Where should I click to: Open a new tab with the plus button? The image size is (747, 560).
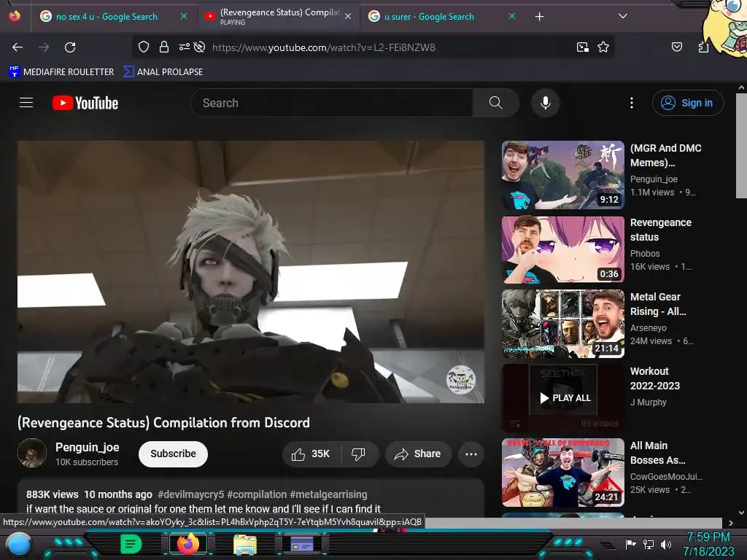tap(539, 17)
